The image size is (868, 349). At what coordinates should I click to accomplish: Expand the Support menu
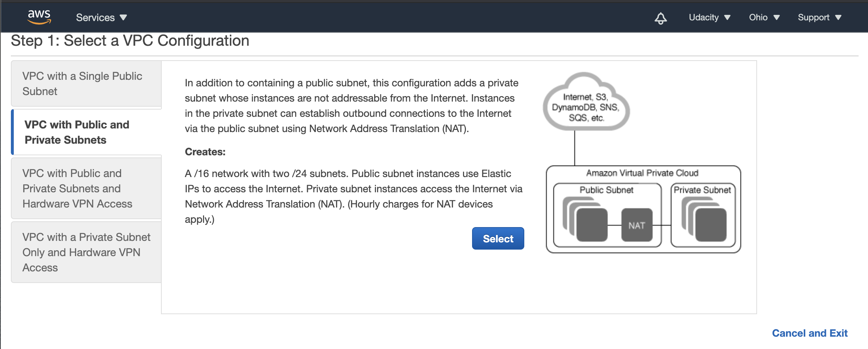point(819,17)
